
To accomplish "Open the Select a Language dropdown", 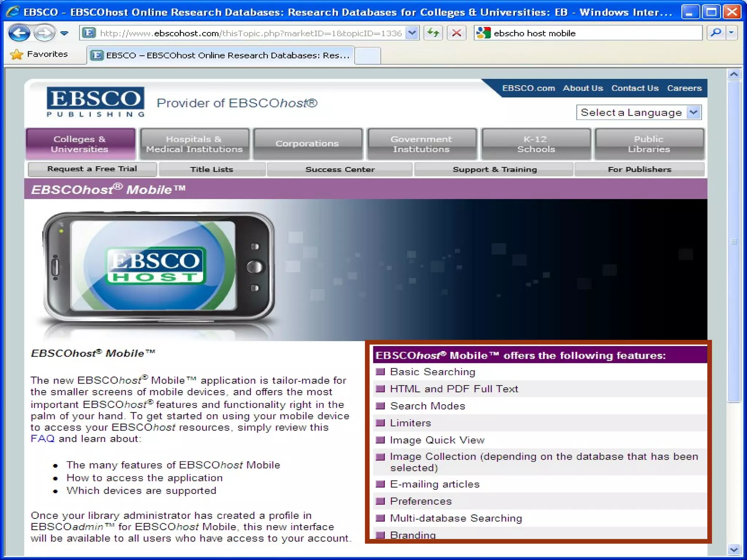I will tap(693, 112).
